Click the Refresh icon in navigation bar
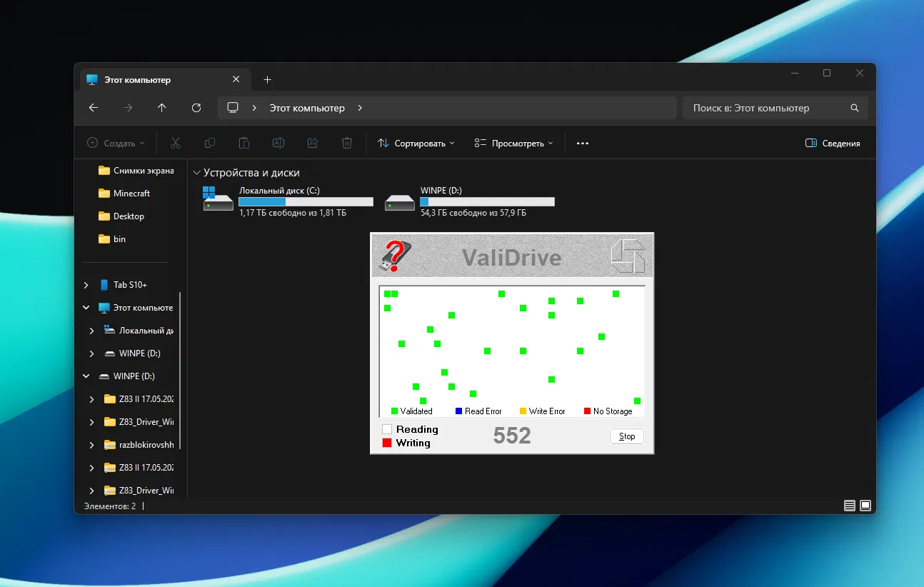 click(196, 108)
